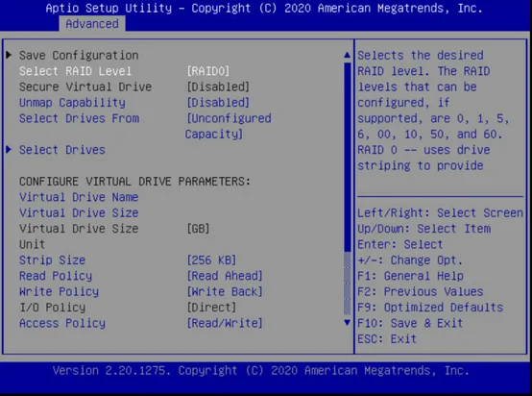Image resolution: width=532 pixels, height=396 pixels.
Task: Toggle Unmap Capability Disabled value
Action: click(x=218, y=103)
